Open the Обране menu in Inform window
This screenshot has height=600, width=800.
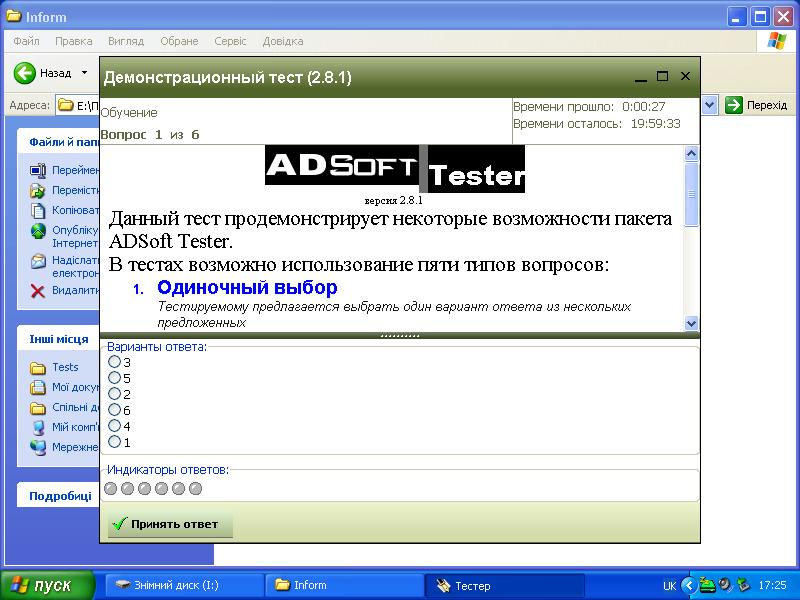(x=179, y=41)
